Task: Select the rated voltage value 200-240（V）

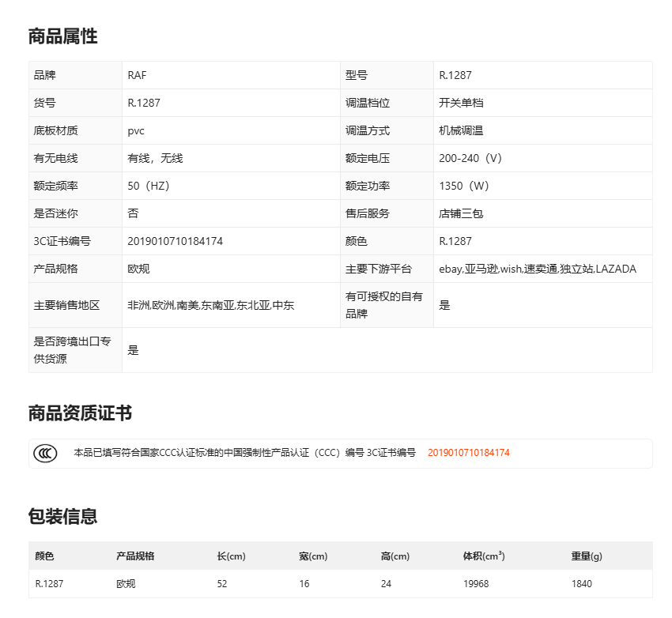Action: pyautogui.click(x=473, y=159)
